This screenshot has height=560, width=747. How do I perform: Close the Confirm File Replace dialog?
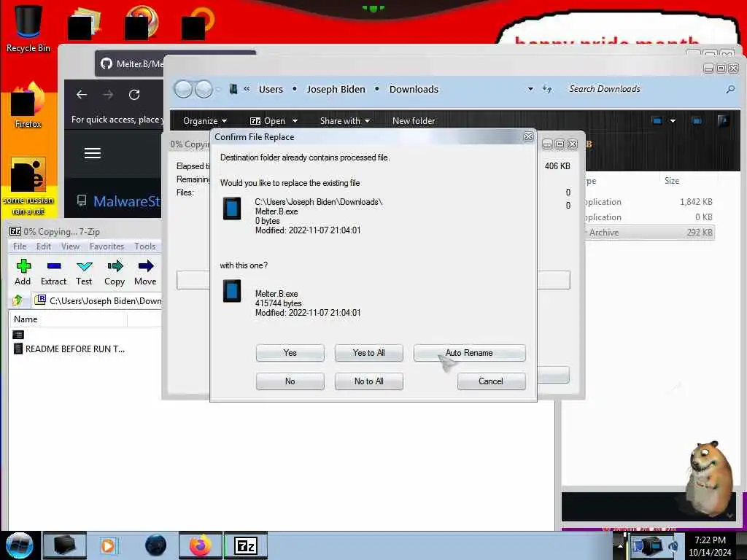(x=528, y=136)
